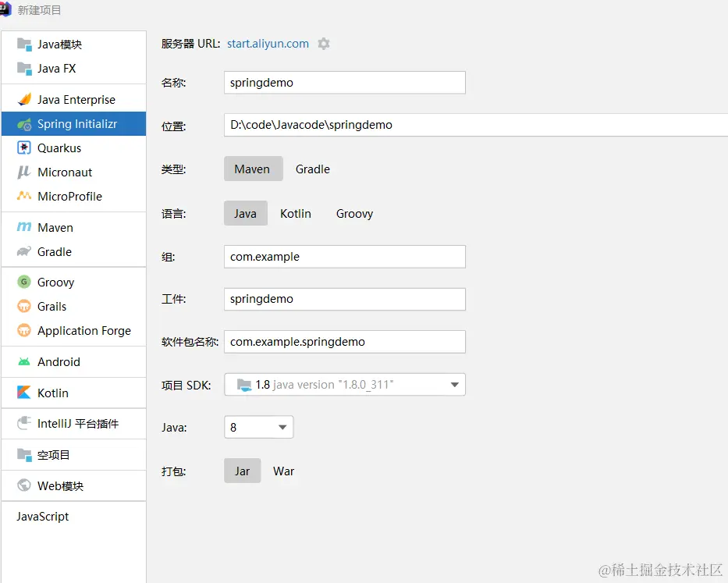Open the 项目 SDK dropdown arrow
The image size is (728, 583).
(x=455, y=385)
